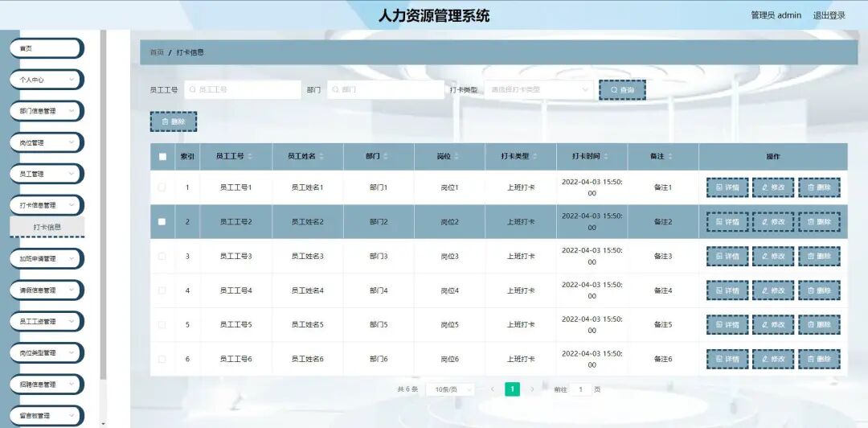Image resolution: width=868 pixels, height=428 pixels.
Task: Click 退出登录 to log out
Action: (x=829, y=15)
